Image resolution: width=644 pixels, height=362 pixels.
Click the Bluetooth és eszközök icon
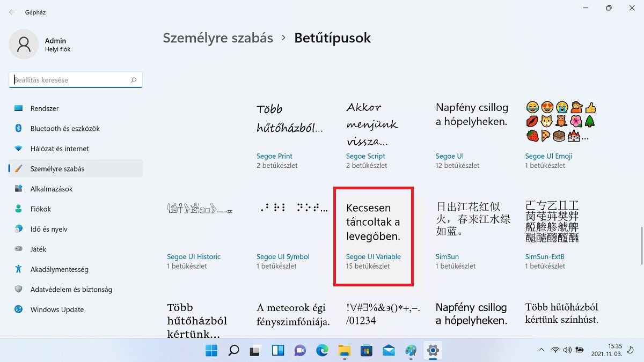pos(18,129)
